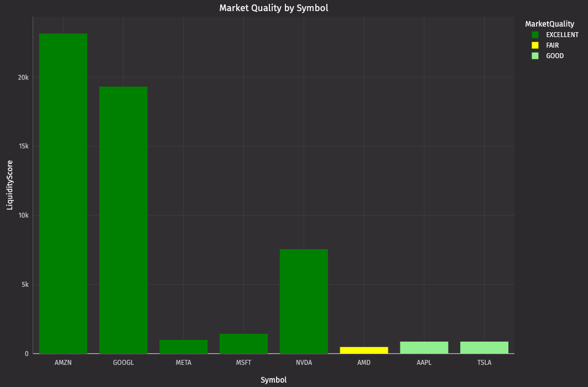
Task: Click the LiquidityScore y-axis title
Action: pos(9,185)
